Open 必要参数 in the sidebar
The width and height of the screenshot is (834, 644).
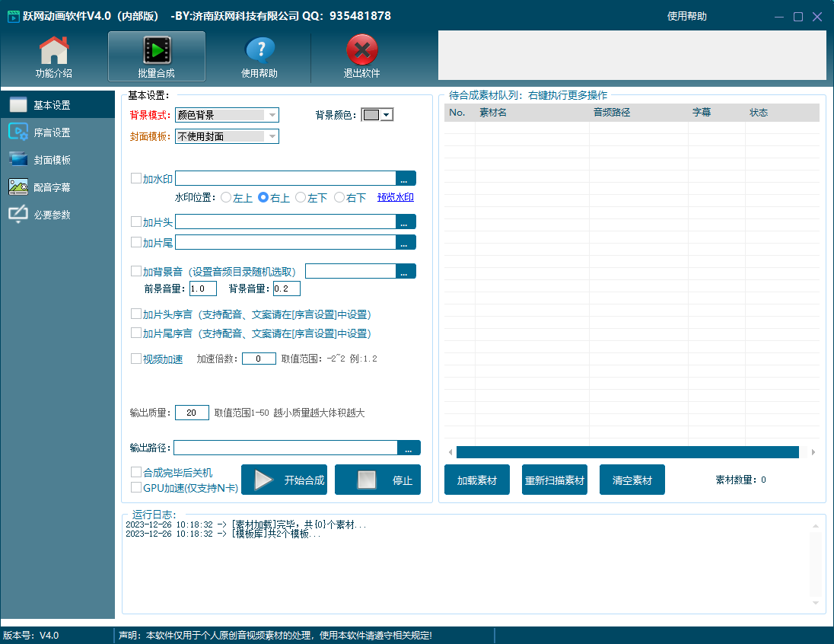52,215
